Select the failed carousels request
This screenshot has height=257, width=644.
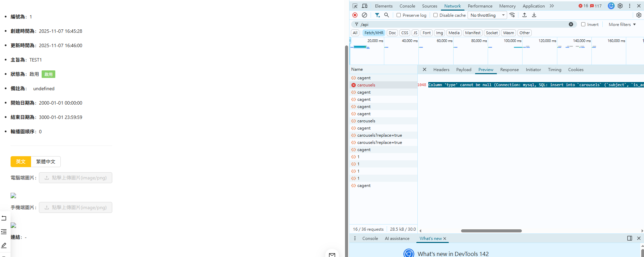(366, 85)
